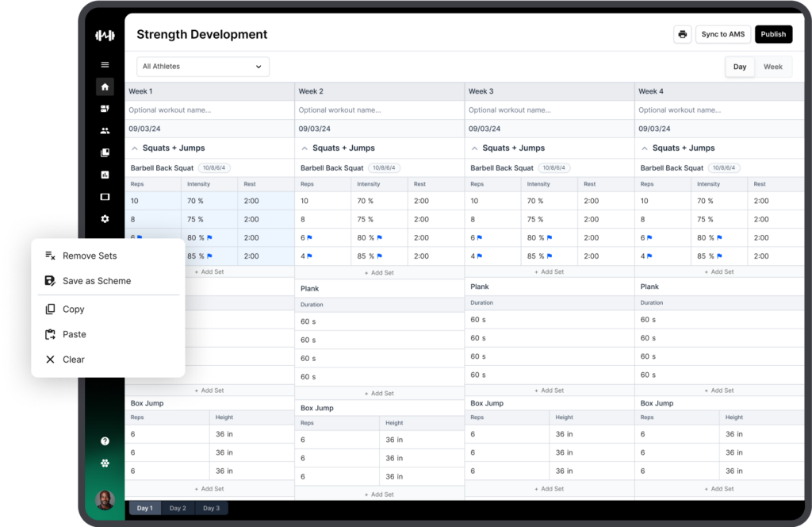This screenshot has width=812, height=527.
Task: Choose Save as Scheme from context menu
Action: (x=97, y=281)
